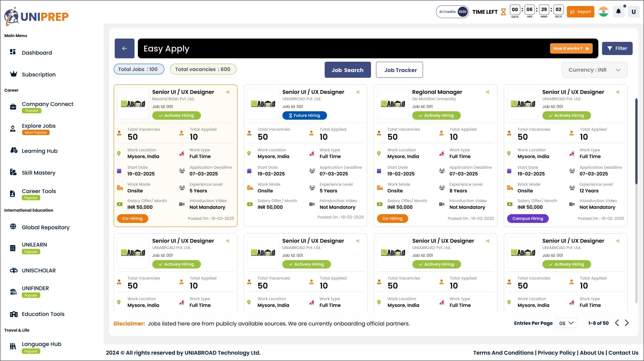Click the UNIPREP logo
This screenshot has height=361, width=644.
point(36,16)
